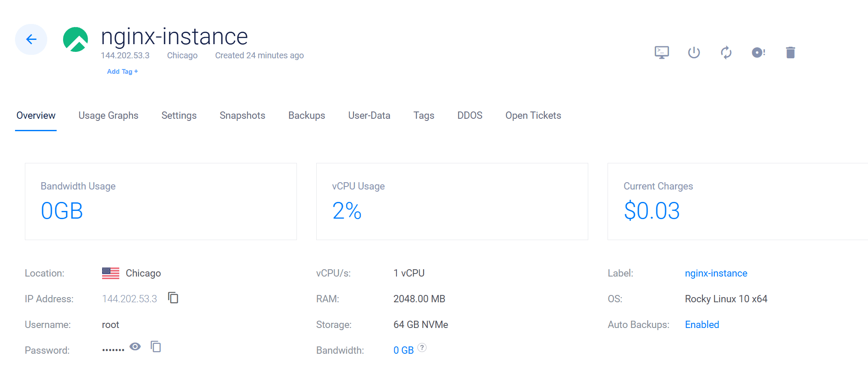Click the 0 GB bandwidth link
868x379 pixels.
[404, 350]
